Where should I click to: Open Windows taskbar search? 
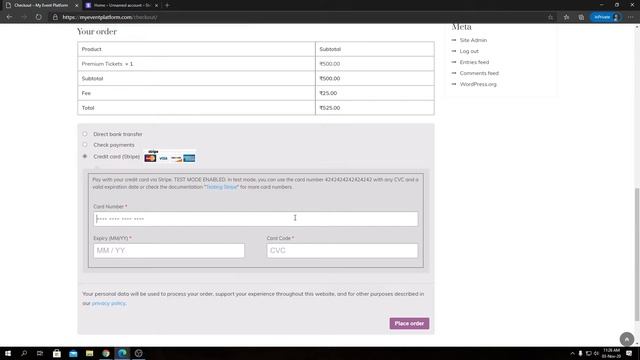click(24, 353)
